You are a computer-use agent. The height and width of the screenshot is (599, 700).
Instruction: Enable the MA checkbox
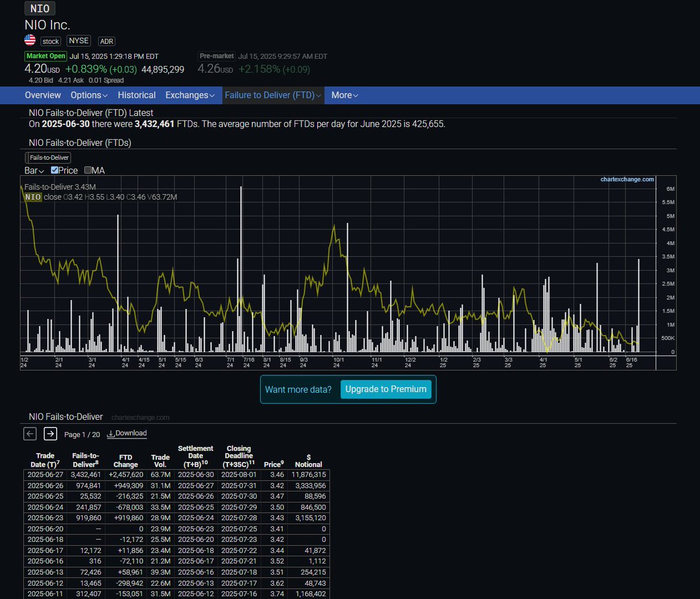tap(88, 170)
